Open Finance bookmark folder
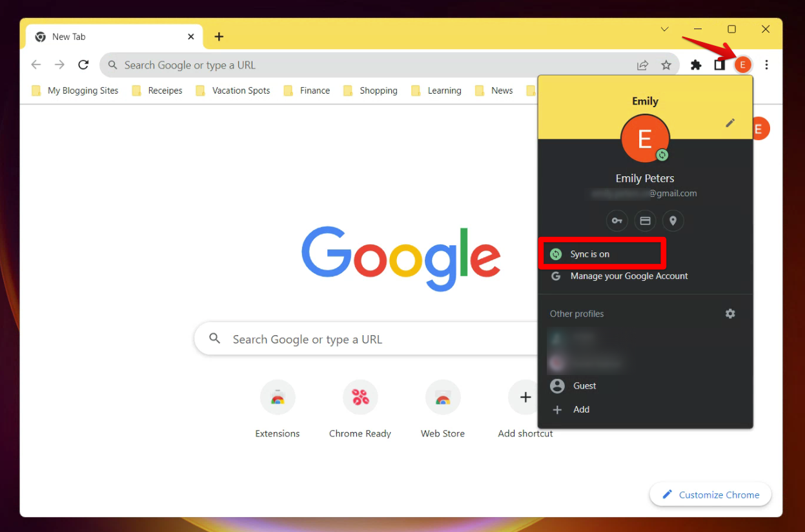 coord(307,90)
